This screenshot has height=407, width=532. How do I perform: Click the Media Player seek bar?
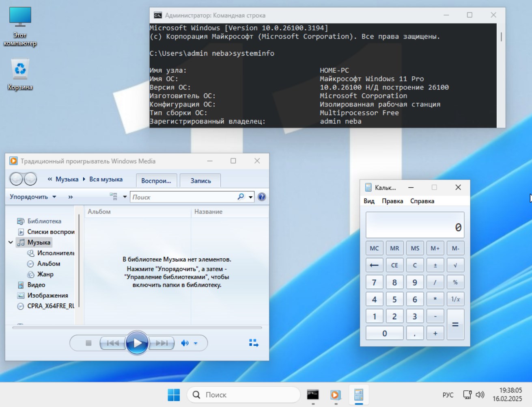point(137,327)
